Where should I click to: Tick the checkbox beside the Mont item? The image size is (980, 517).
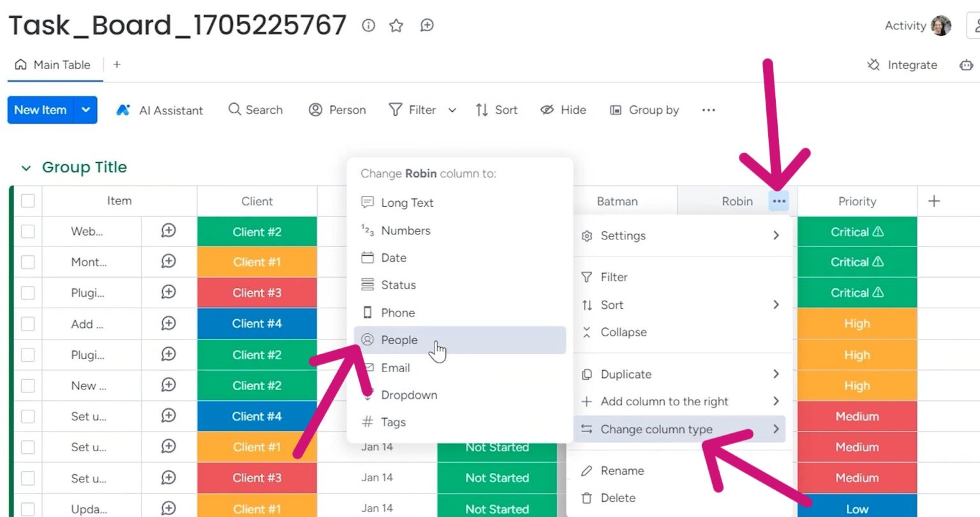click(x=27, y=262)
